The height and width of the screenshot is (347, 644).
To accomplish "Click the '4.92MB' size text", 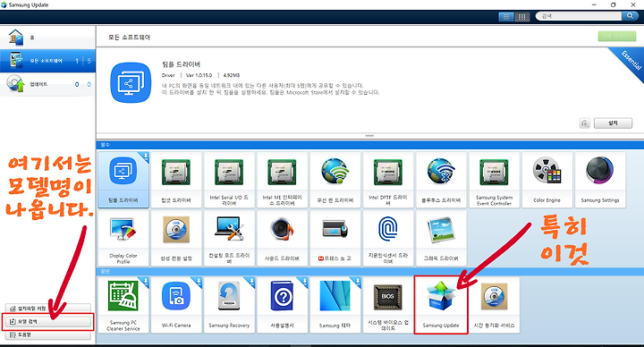I will tap(232, 75).
